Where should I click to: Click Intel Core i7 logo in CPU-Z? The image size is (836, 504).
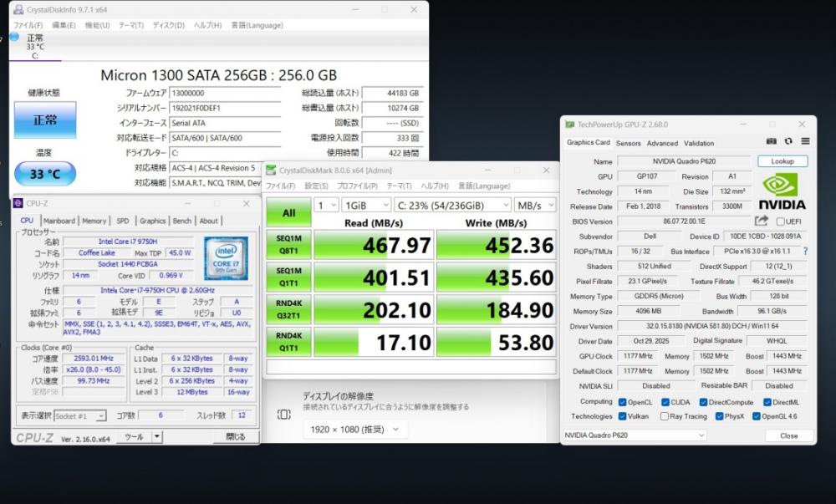point(226,258)
